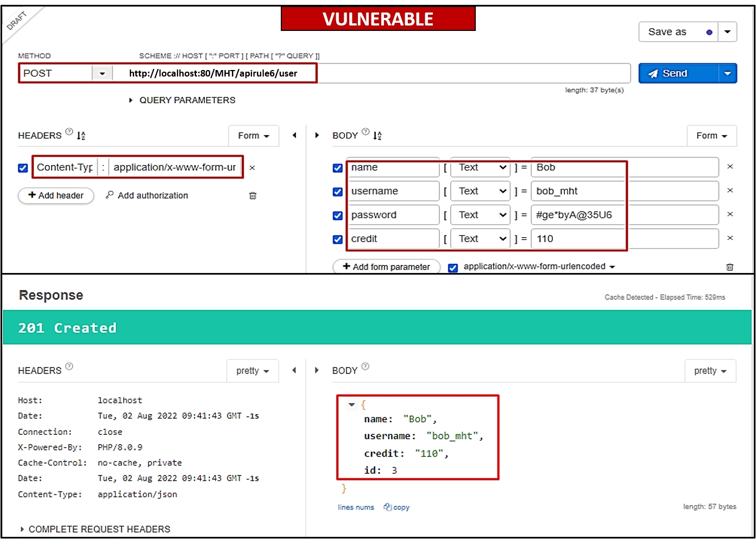Screen dimensions: 756x539
Task: Delete all headers with trash icon
Action: [x=253, y=195]
